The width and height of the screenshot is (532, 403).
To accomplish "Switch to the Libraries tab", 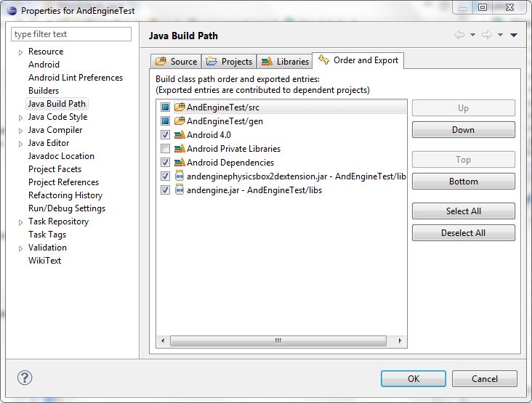I will [x=285, y=61].
